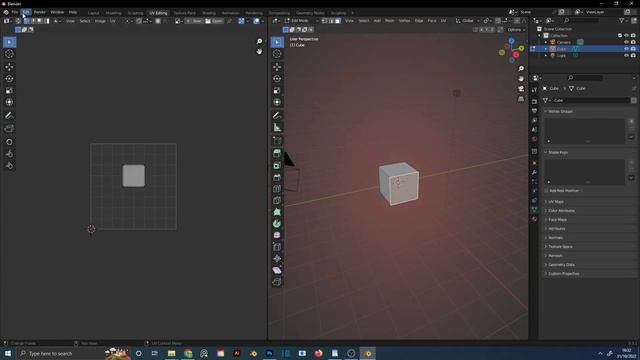The height and width of the screenshot is (360, 640).
Task: Expand the UV Maps panel
Action: pos(556,202)
